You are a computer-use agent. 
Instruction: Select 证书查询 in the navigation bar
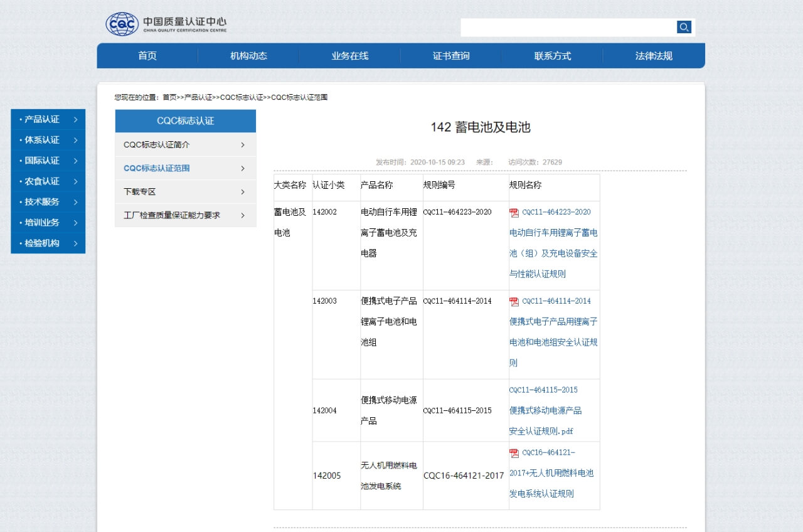(x=450, y=56)
